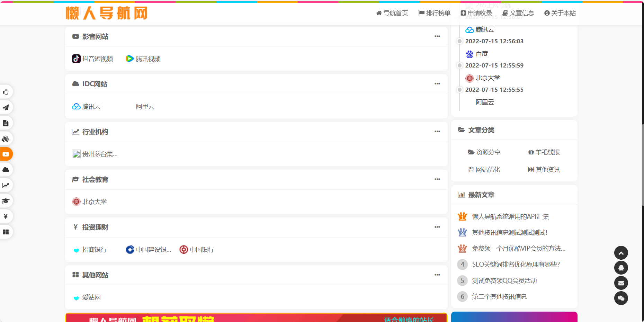Open 文章信息 menu item
Viewport: 644px width, 322px height.
tap(518, 13)
